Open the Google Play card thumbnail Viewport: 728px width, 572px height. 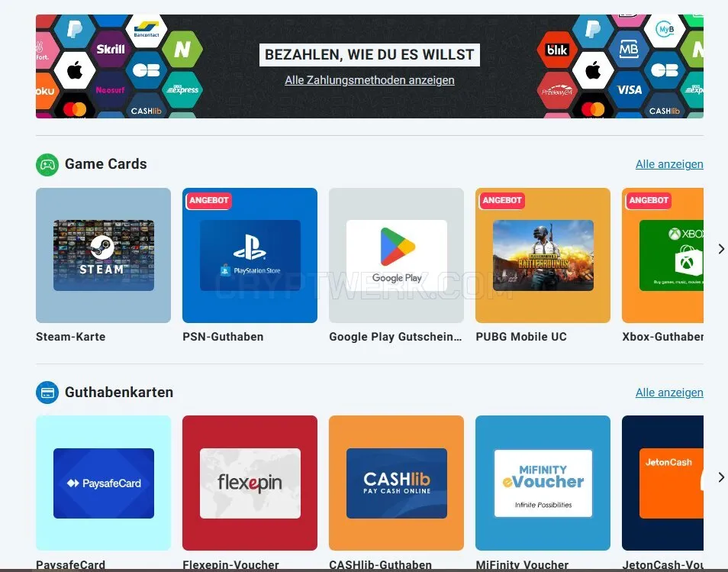coord(397,255)
